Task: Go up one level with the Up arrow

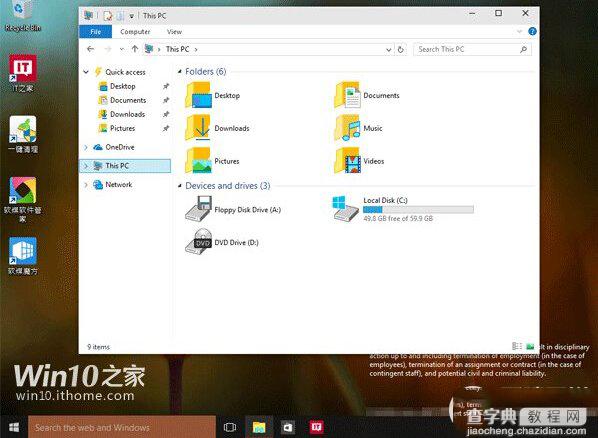Action: tap(135, 49)
